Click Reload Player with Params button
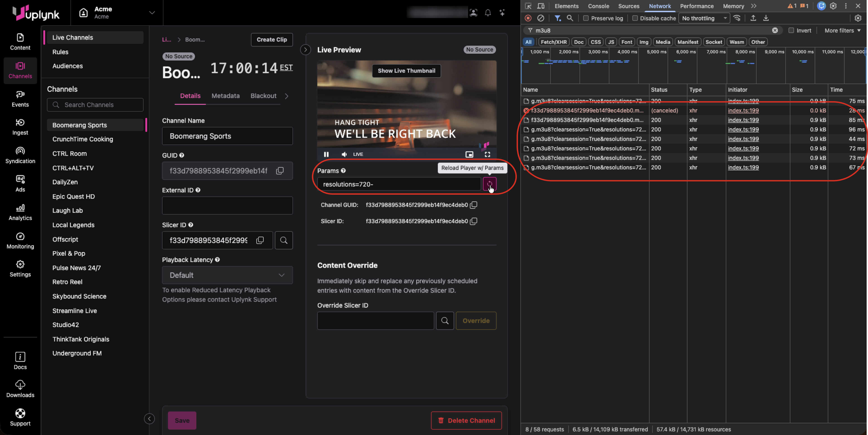This screenshot has height=435, width=868. pyautogui.click(x=489, y=184)
